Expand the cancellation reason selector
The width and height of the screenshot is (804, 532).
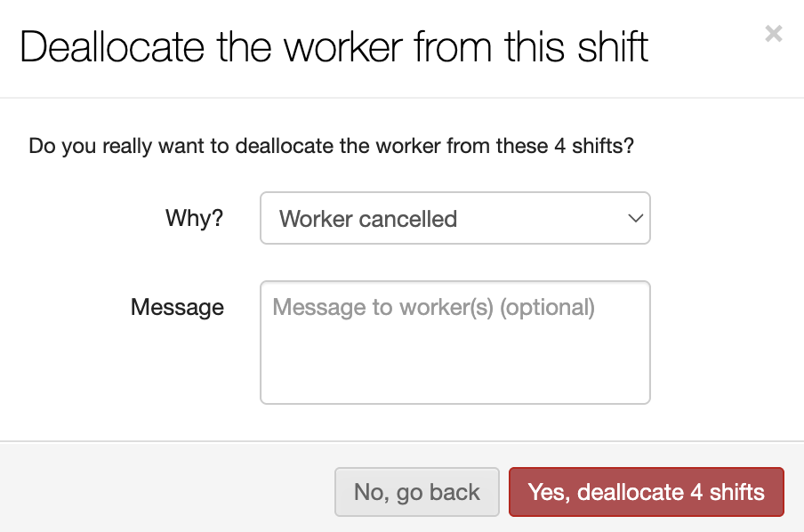coord(454,218)
